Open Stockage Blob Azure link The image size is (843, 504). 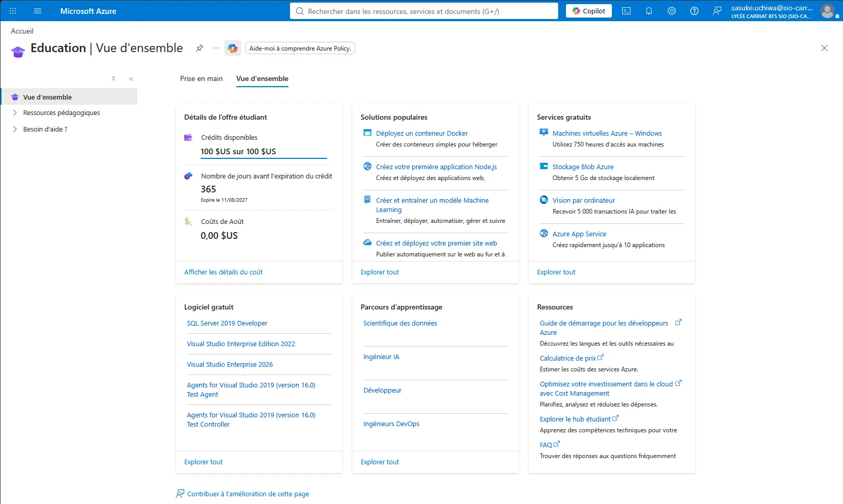coord(583,167)
